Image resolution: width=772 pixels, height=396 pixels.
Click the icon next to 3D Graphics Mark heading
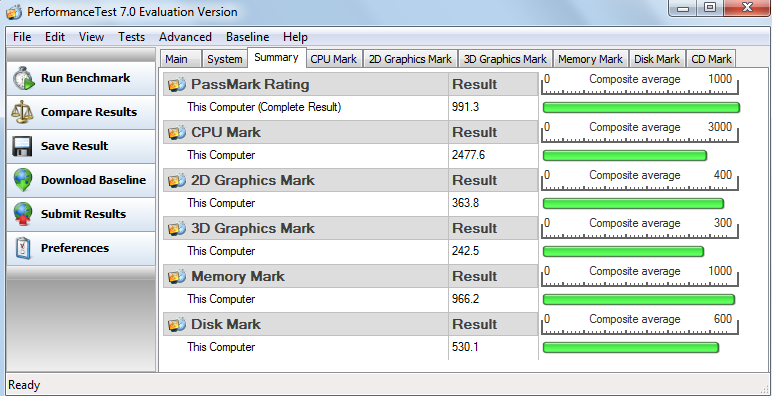177,229
